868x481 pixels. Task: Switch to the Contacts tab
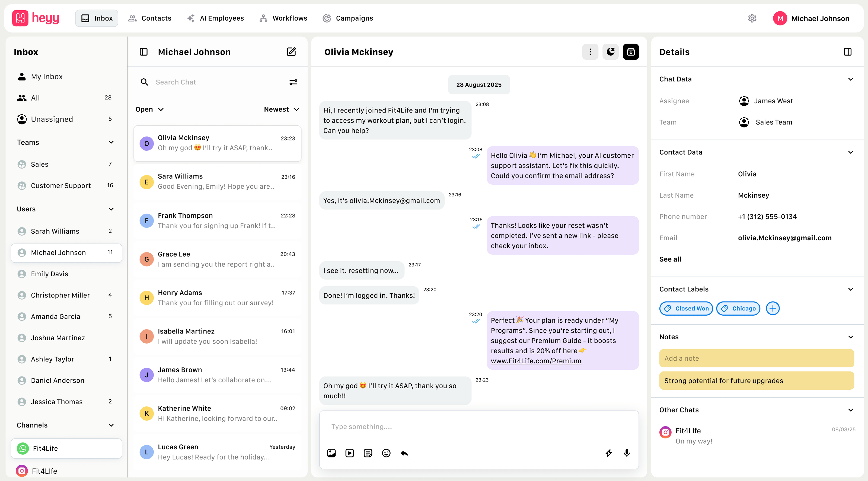(x=150, y=18)
